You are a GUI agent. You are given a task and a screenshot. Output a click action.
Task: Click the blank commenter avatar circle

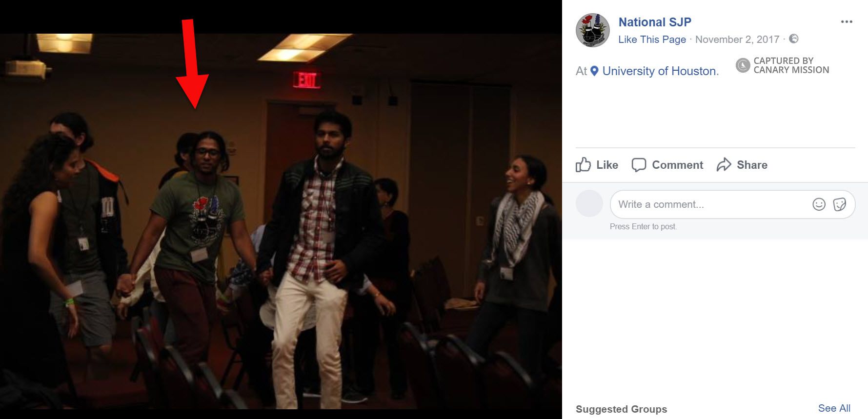(x=589, y=204)
